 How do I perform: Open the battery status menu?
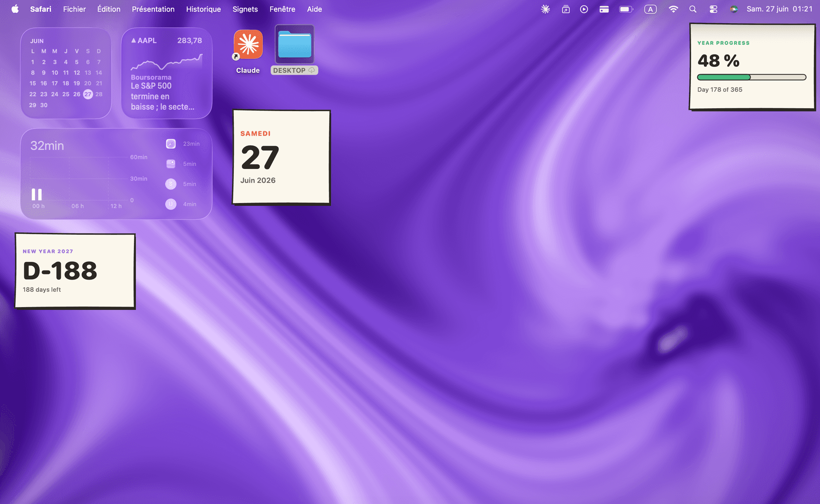pos(626,9)
